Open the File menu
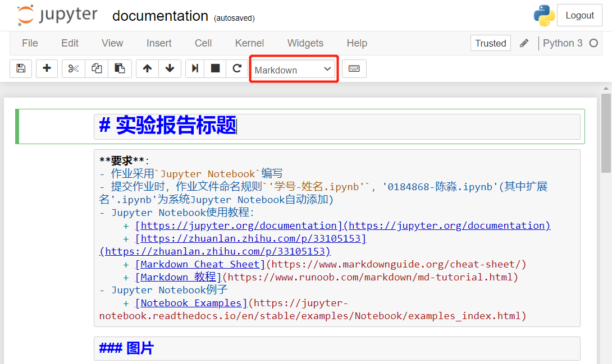Screen dimensions: 612x364 (30, 43)
